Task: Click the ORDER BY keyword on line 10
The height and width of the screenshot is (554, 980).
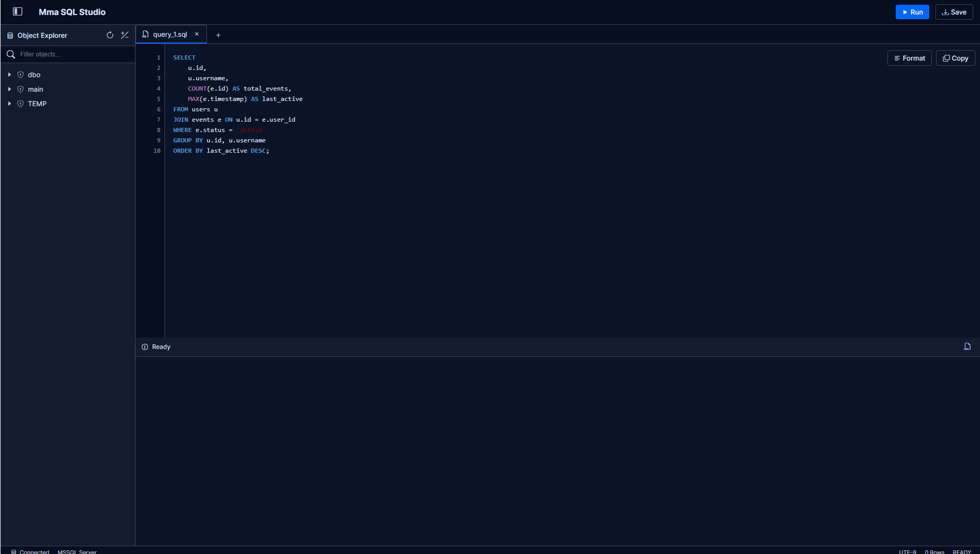Action: (188, 151)
